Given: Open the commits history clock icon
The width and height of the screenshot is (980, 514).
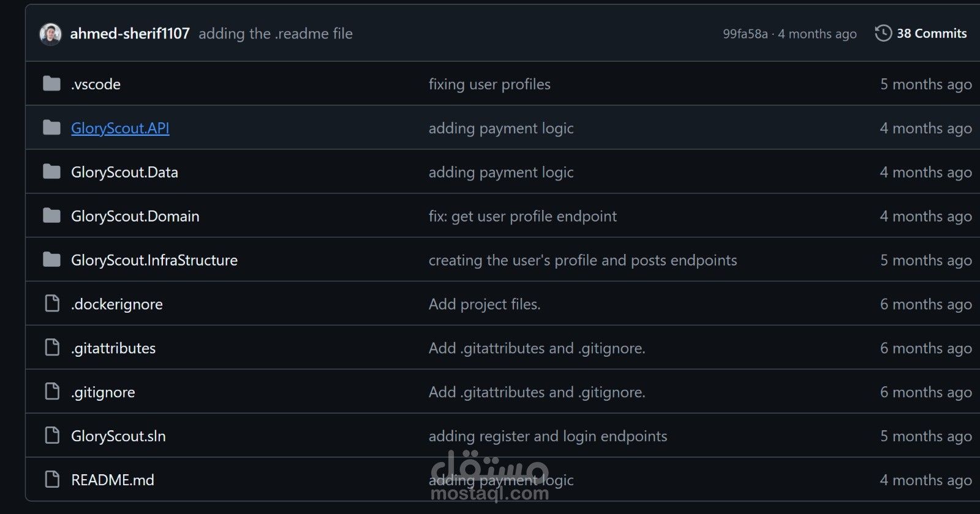Looking at the screenshot, I should tap(883, 33).
